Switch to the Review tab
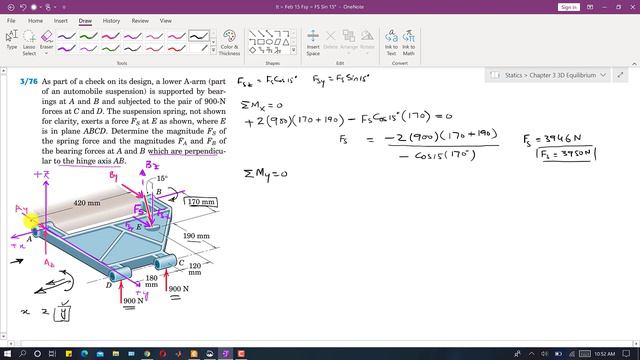 tap(140, 20)
